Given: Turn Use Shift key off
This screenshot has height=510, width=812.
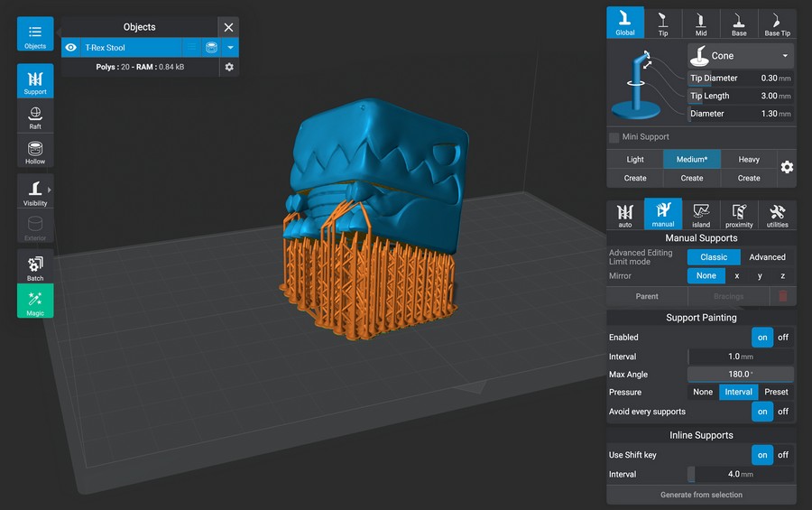Looking at the screenshot, I should (x=783, y=455).
